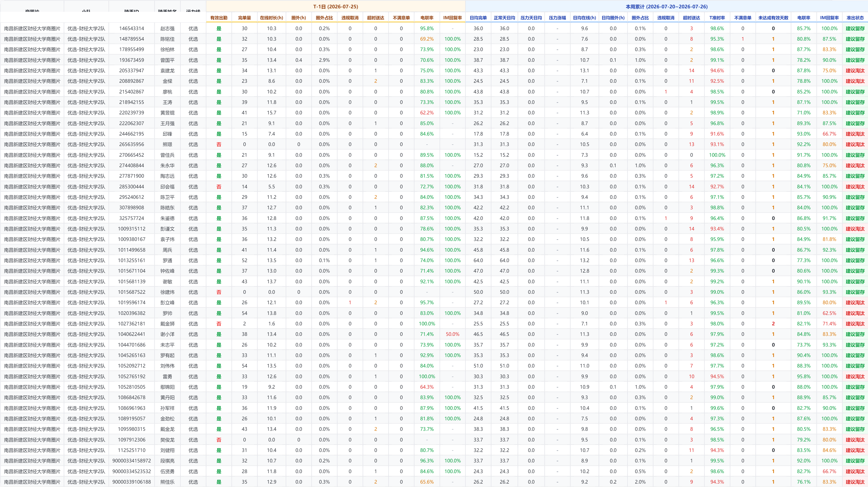The image size is (868, 487).
Task: Click 罗帅's 完单量 value 54
Action: coord(244,313)
